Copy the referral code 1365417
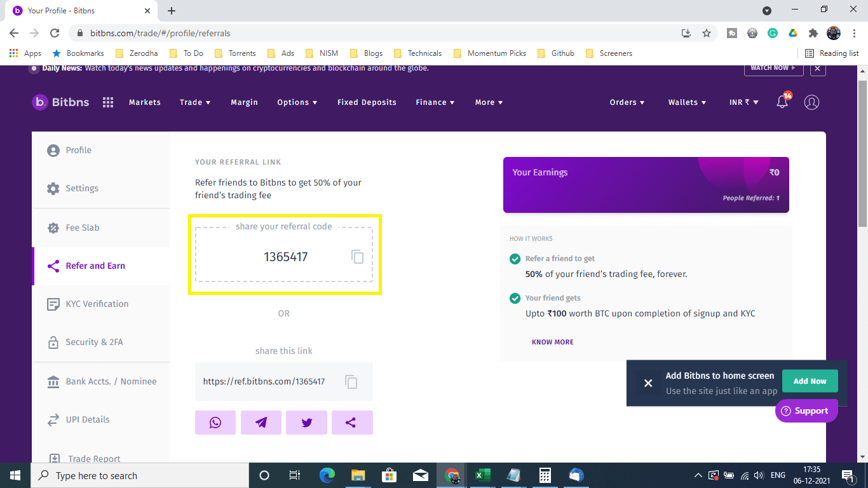This screenshot has height=488, width=868. coord(357,256)
